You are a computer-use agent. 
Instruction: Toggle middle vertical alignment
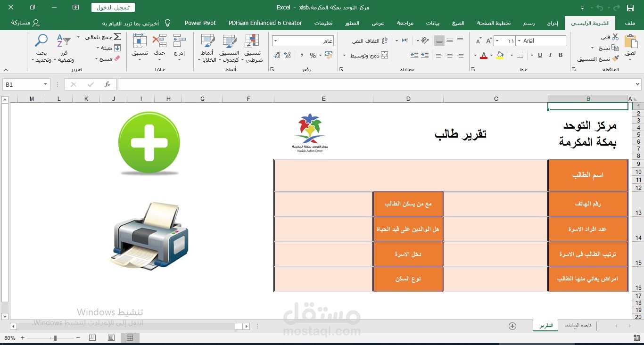coord(450,41)
